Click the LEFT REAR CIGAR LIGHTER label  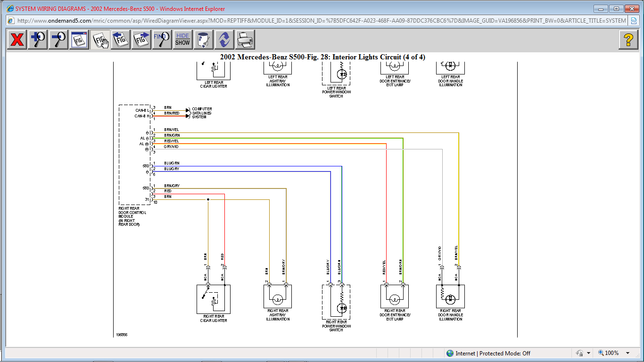point(214,84)
